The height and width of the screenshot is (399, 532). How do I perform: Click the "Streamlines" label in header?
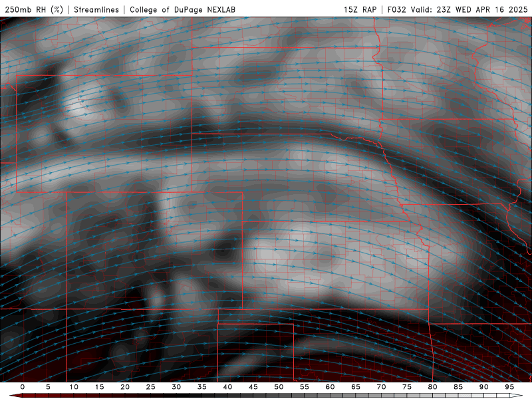click(96, 10)
